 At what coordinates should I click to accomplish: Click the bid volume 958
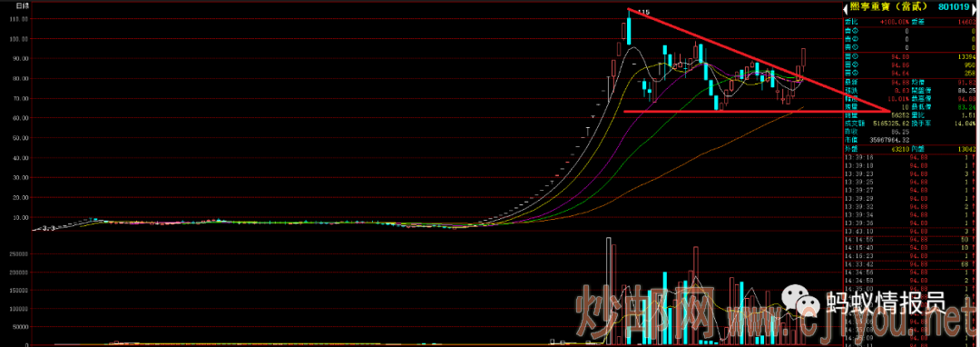969,64
